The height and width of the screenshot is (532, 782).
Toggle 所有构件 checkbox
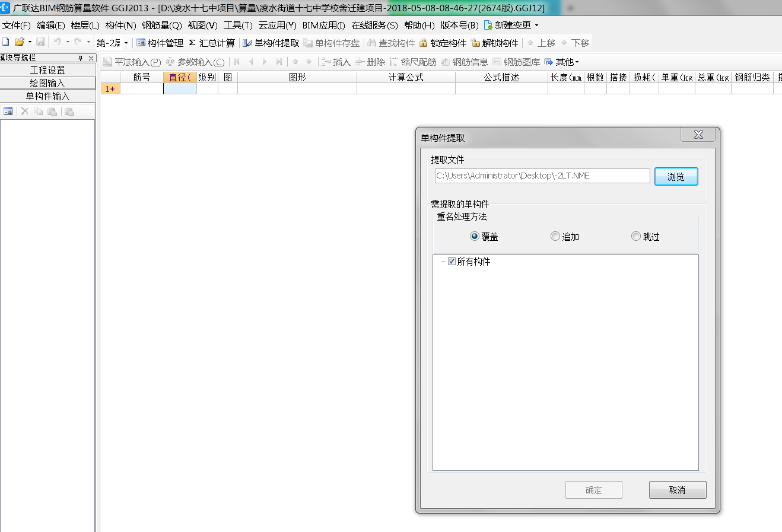452,262
